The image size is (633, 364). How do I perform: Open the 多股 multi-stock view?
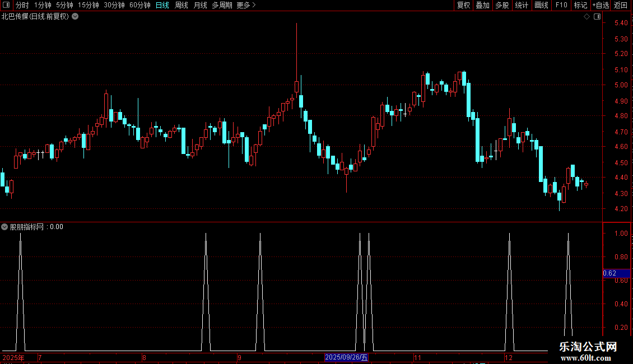502,5
